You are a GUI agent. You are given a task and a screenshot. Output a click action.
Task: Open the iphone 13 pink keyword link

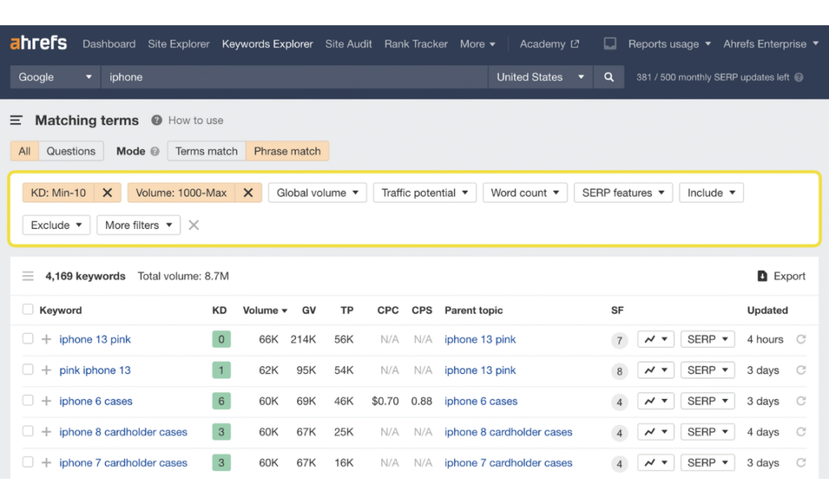tap(95, 339)
